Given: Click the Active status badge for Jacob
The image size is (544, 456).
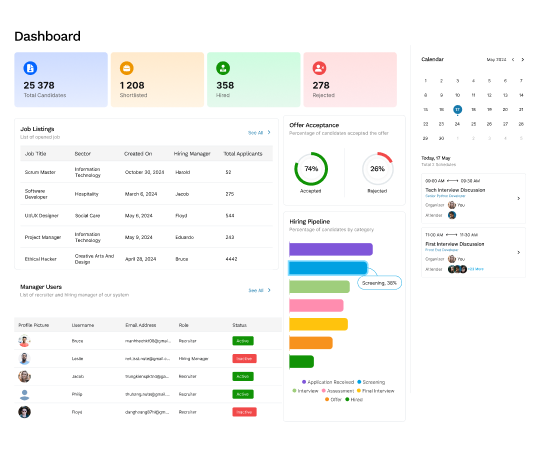Looking at the screenshot, I should [243, 377].
